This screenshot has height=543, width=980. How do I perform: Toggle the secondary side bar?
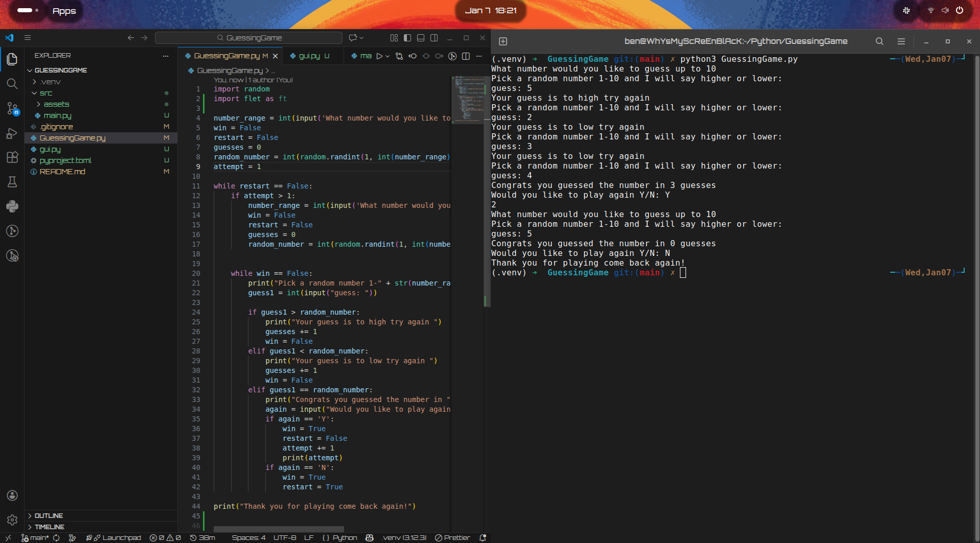(434, 38)
